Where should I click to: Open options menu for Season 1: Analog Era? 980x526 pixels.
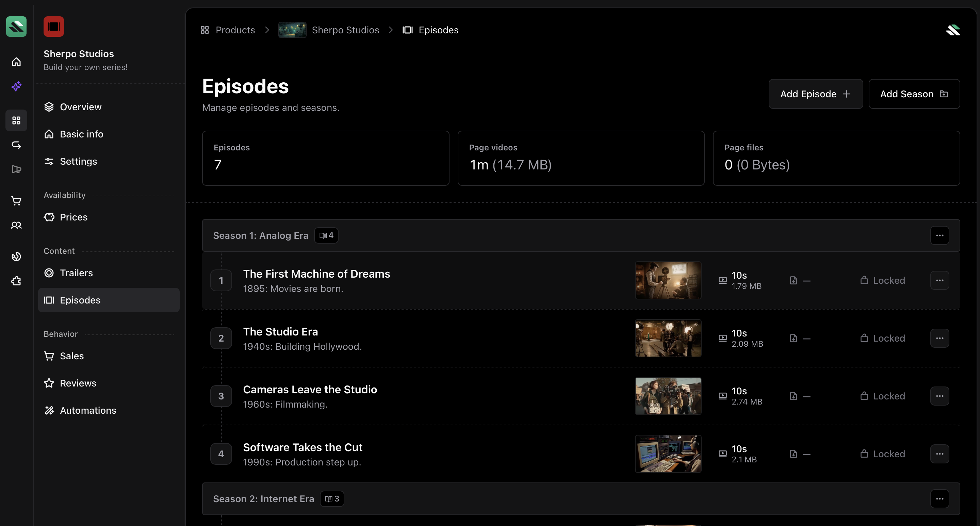940,235
